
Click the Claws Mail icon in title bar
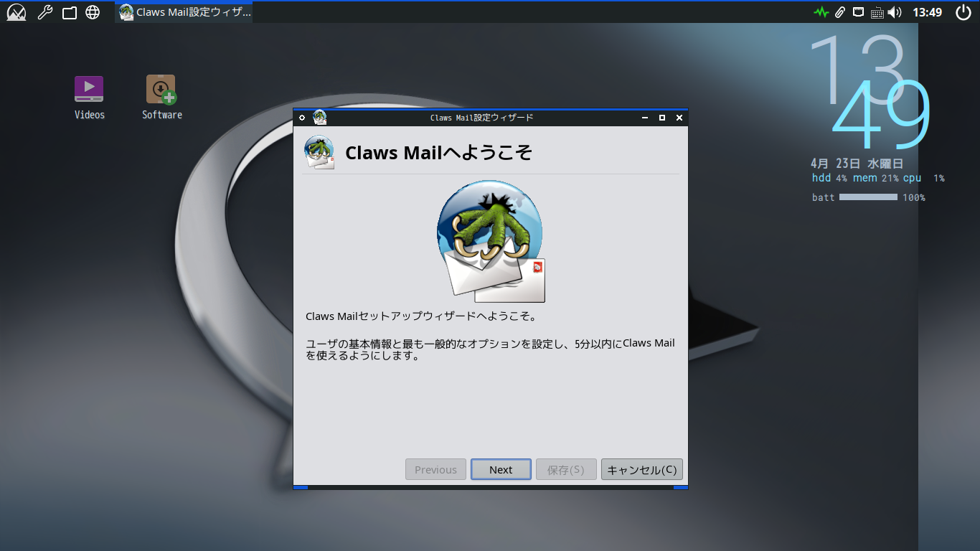pos(320,118)
